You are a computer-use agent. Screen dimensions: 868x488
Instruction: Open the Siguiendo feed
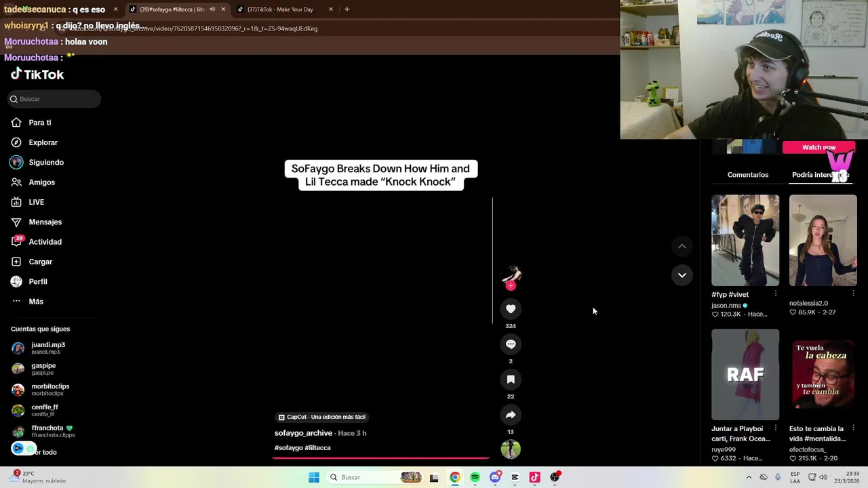tap(45, 163)
